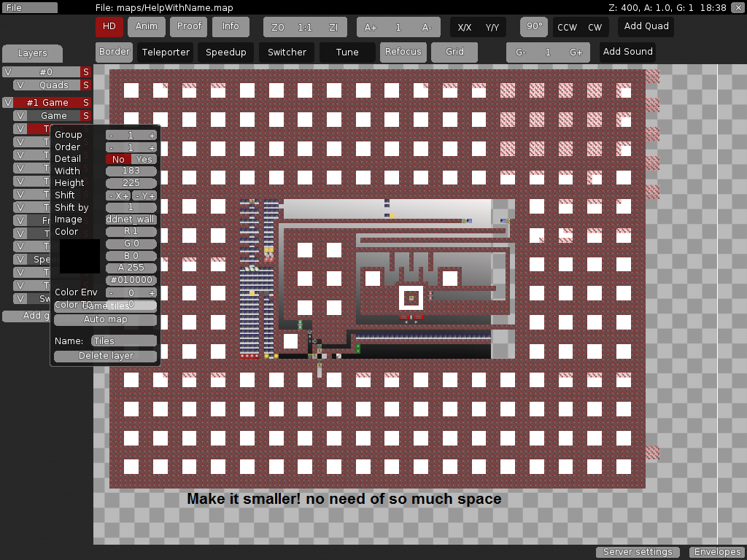Increase grid size with G+

[x=576, y=52]
